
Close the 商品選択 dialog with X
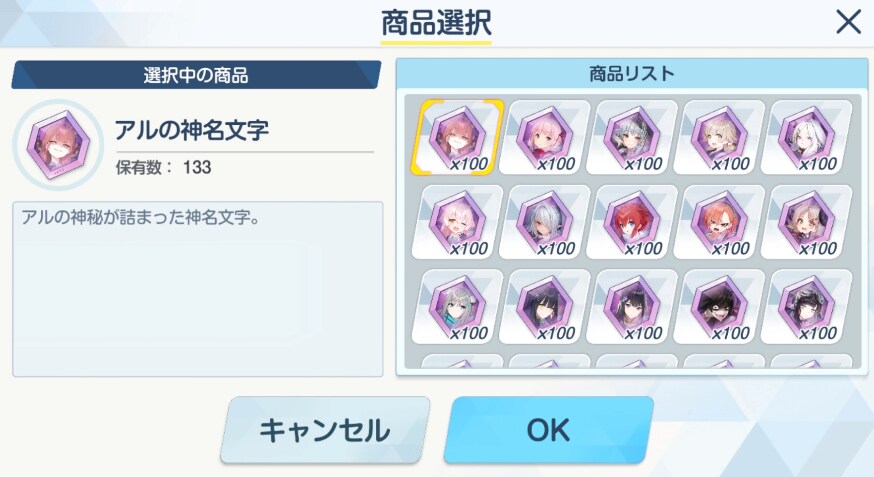(848, 23)
